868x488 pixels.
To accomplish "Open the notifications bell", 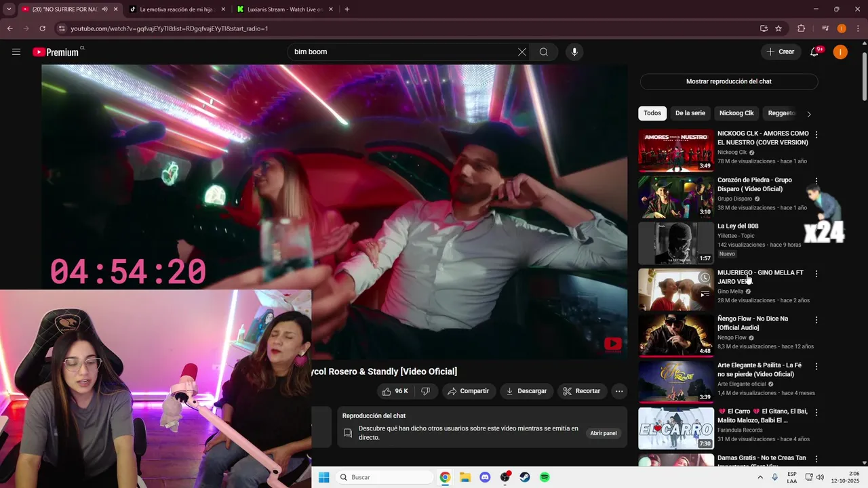I will (816, 52).
